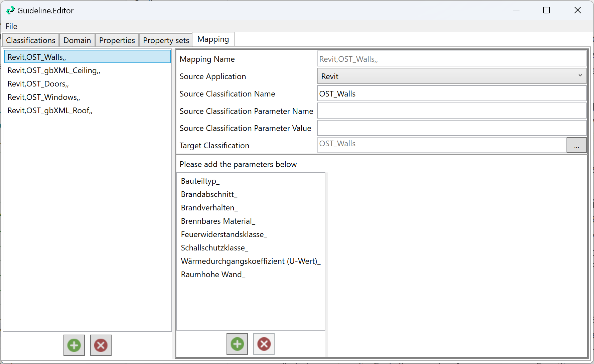The height and width of the screenshot is (364, 594).
Task: Remove parameter using red X below parameter list
Action: click(x=264, y=344)
